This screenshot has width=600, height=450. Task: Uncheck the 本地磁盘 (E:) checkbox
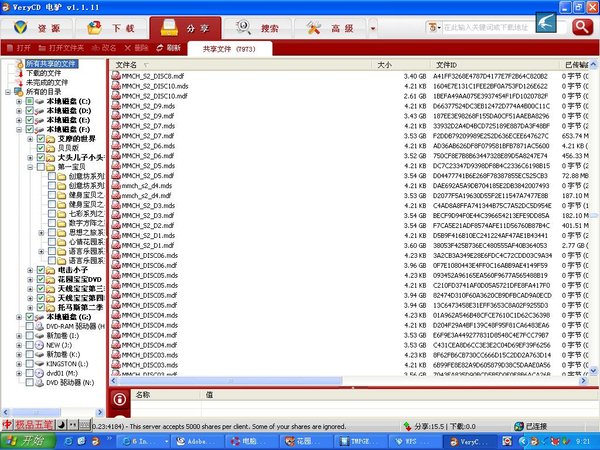point(29,120)
